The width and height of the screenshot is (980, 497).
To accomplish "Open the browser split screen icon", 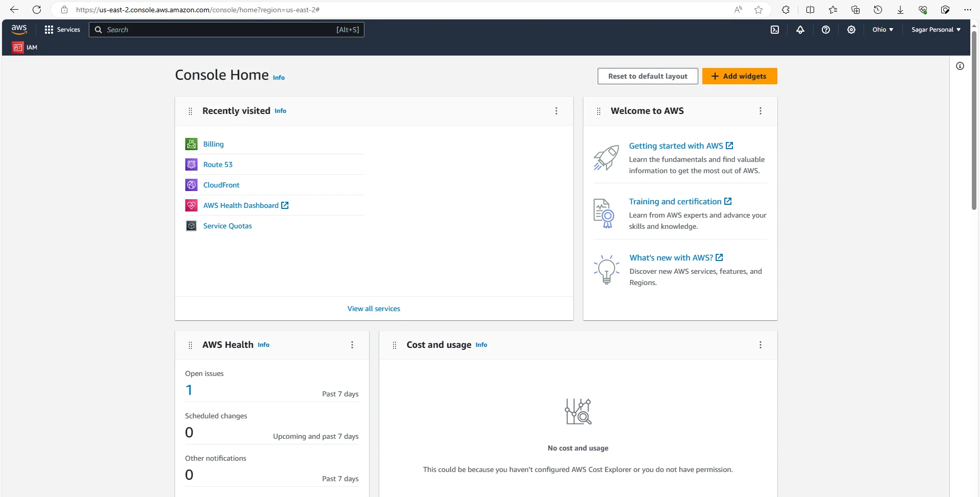I will click(x=810, y=10).
